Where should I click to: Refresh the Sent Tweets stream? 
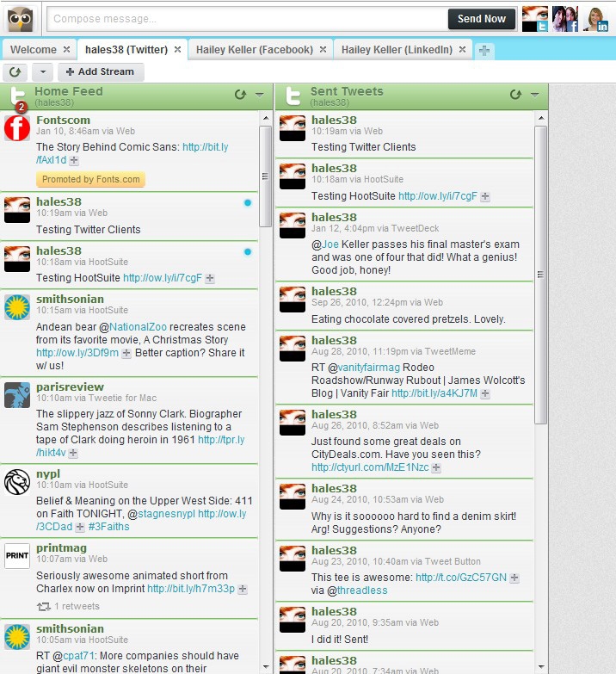coord(515,95)
